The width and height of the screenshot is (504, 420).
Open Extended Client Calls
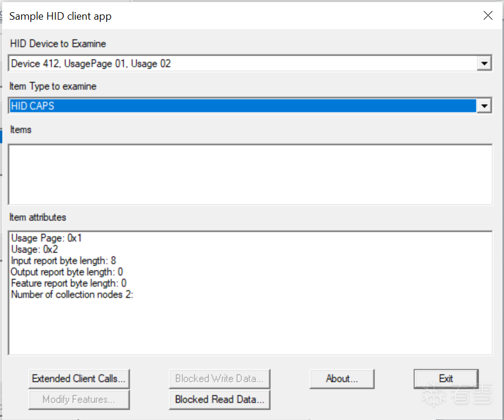point(79,379)
